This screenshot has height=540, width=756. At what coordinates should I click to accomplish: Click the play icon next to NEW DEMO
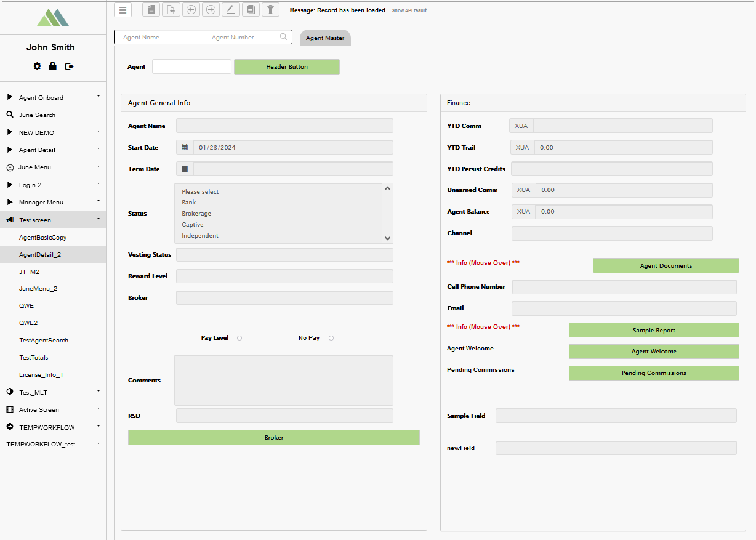click(10, 132)
